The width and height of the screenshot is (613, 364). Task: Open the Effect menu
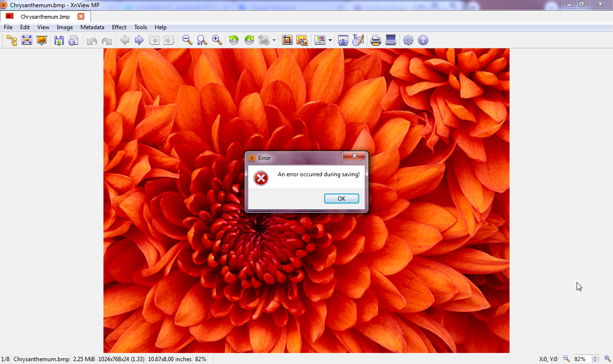click(119, 27)
